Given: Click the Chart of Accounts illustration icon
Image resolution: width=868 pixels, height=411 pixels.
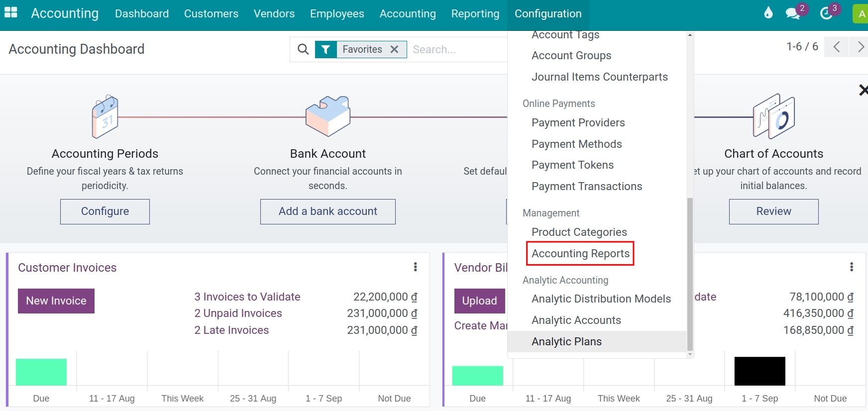Looking at the screenshot, I should coord(774,116).
